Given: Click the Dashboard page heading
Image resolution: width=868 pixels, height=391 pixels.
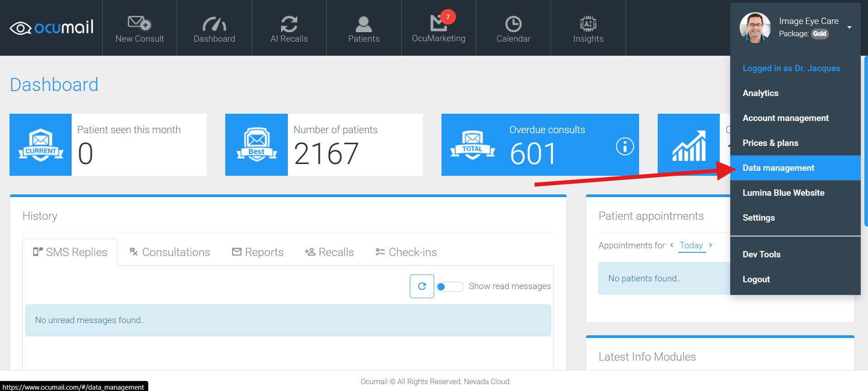Looking at the screenshot, I should point(54,85).
